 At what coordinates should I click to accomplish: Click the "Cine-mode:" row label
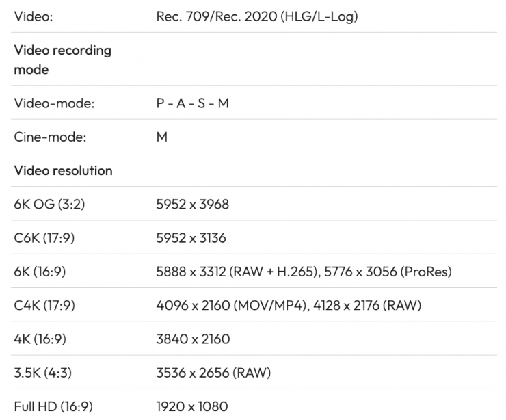51,137
